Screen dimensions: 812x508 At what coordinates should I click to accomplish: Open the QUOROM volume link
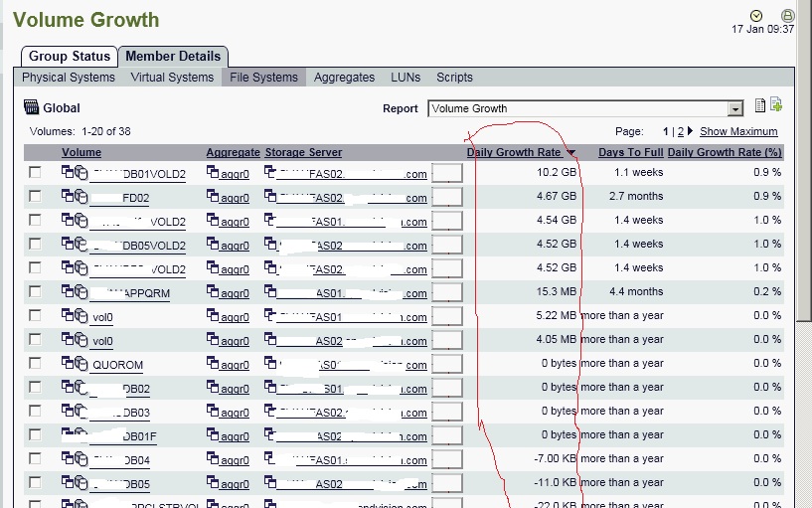[117, 365]
